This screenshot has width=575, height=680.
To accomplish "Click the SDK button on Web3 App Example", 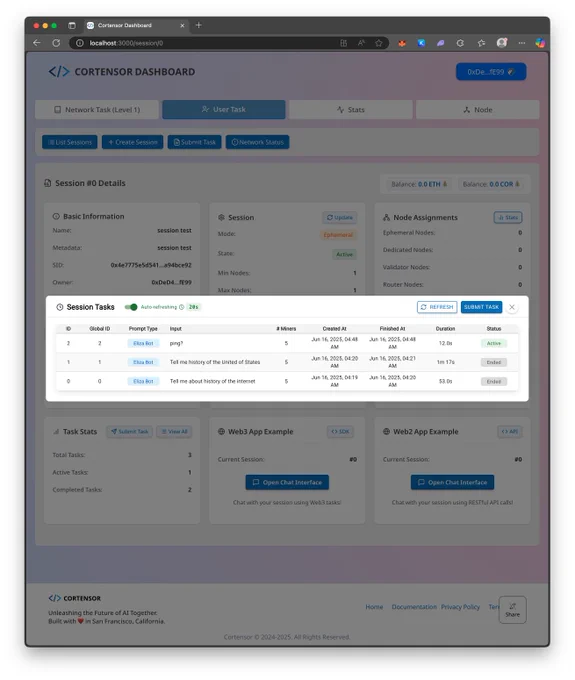I will click(x=340, y=432).
